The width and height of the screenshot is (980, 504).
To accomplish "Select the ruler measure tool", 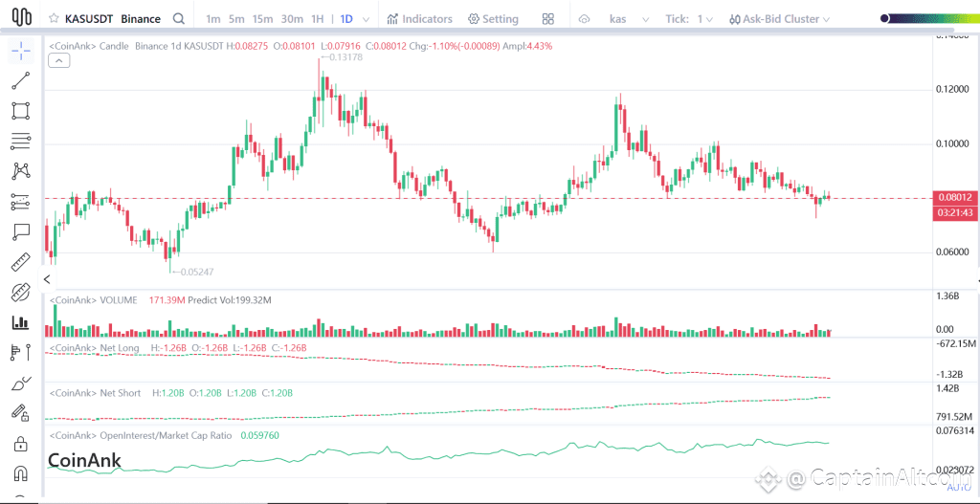I will click(21, 262).
